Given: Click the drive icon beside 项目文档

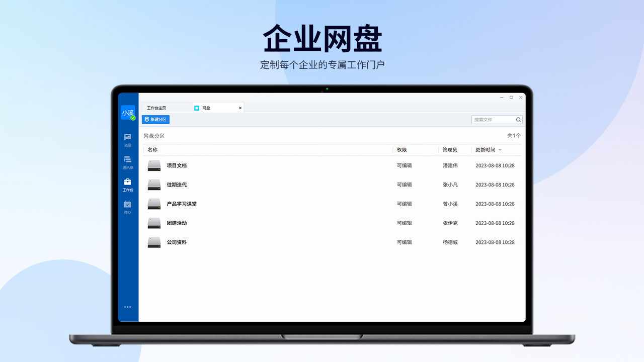Looking at the screenshot, I should 154,165.
